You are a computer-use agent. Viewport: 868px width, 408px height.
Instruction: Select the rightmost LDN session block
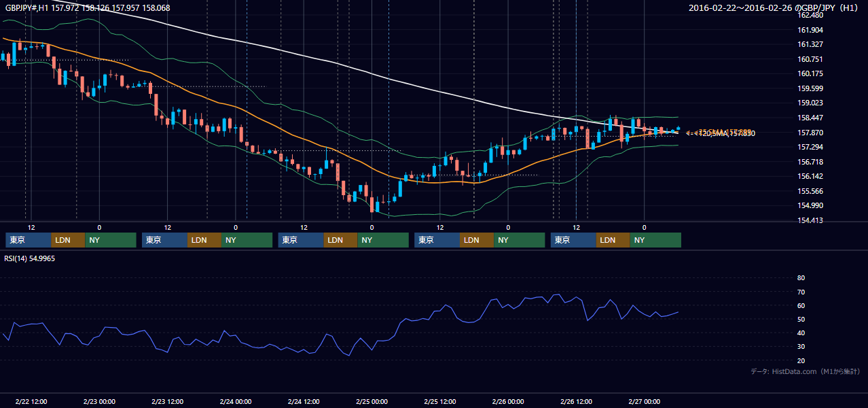[613, 240]
